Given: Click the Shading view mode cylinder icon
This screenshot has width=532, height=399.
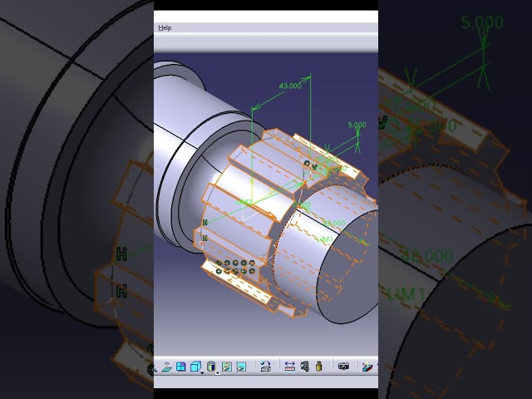Looking at the screenshot, I should [211, 367].
